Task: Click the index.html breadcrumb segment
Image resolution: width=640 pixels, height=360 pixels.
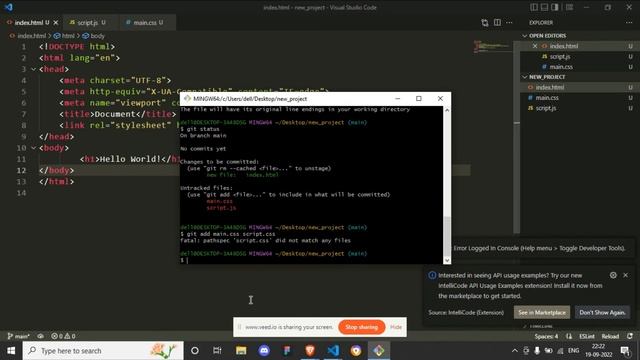Action: click(x=28, y=36)
